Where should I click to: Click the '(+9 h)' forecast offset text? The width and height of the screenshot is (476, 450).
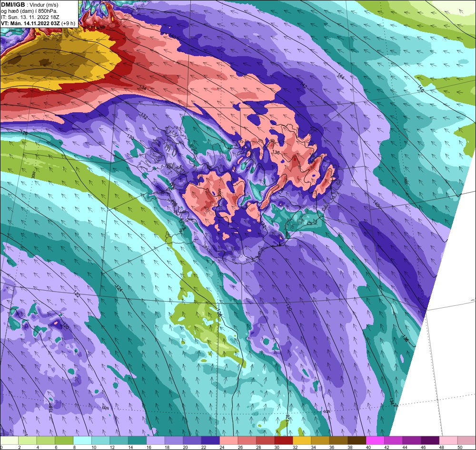coord(68,23)
